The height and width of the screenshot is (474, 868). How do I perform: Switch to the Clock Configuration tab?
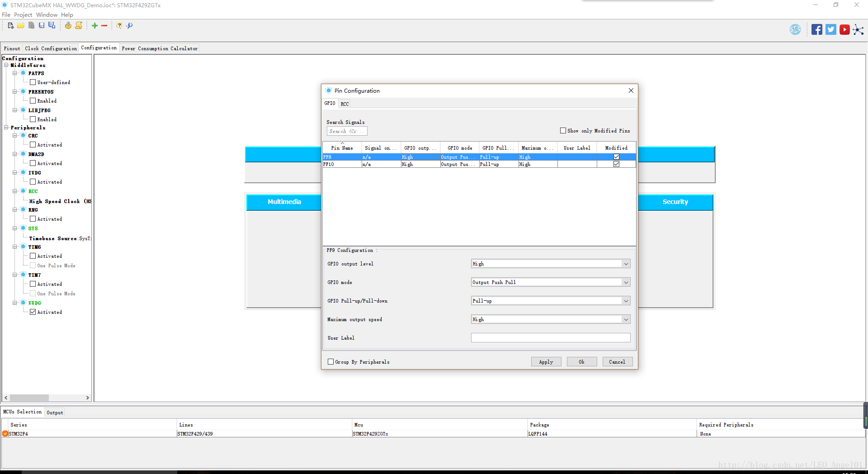pyautogui.click(x=51, y=48)
